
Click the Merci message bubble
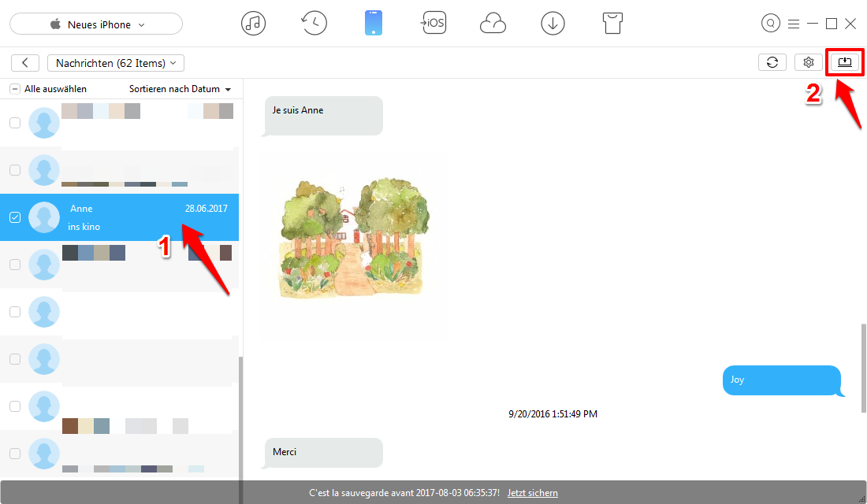323,453
